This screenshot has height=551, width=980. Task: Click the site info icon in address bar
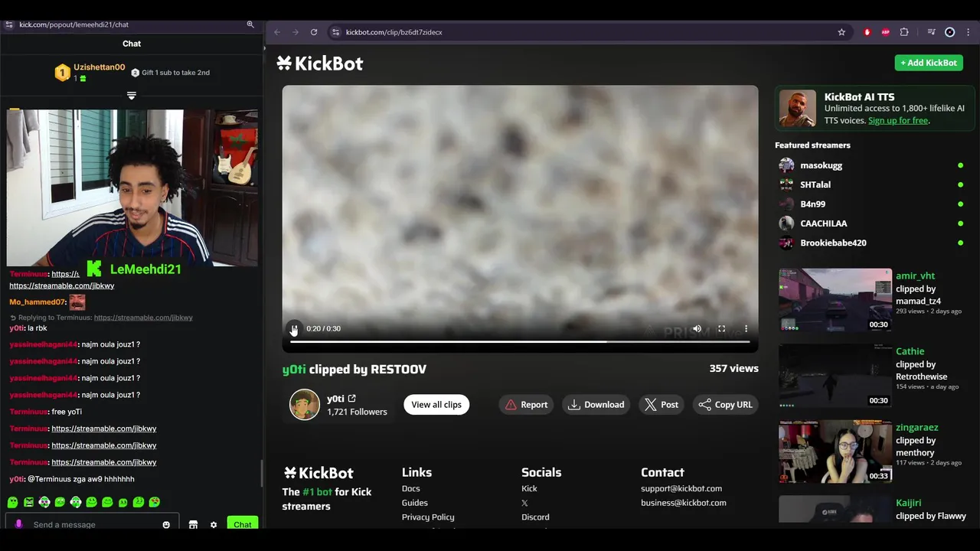coord(335,32)
